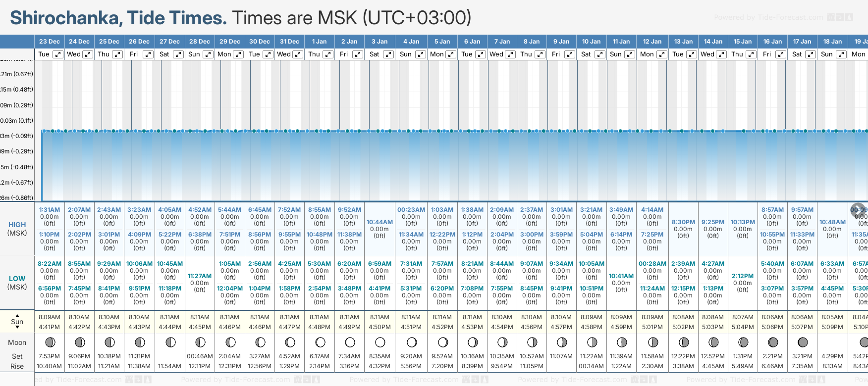This screenshot has height=386, width=868.
Task: Expand the Tue 23 Dec day view
Action: pos(58,54)
